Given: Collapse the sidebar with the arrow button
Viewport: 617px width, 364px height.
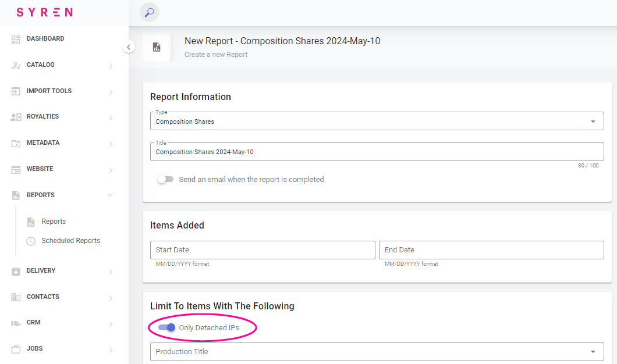Looking at the screenshot, I should 129,47.
